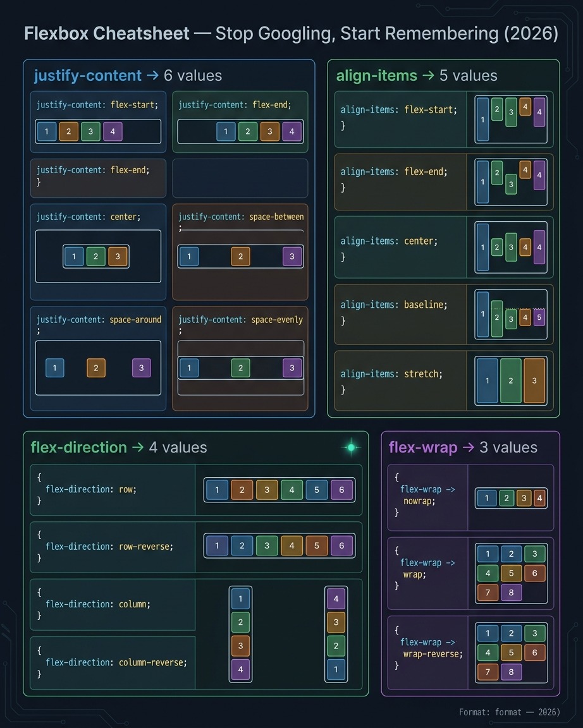The width and height of the screenshot is (583, 728).
Task: Select the 'align-items: flex-start;' code line
Action: [398, 110]
